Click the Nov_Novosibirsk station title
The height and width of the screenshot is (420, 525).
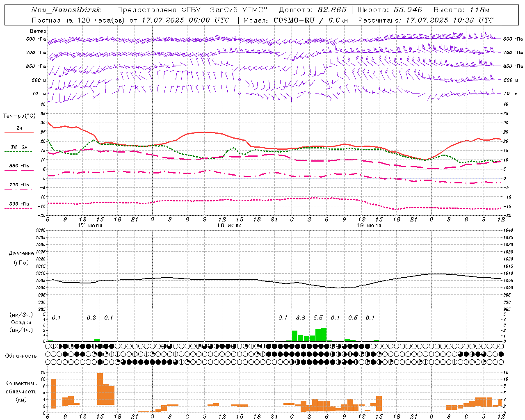click(66, 10)
